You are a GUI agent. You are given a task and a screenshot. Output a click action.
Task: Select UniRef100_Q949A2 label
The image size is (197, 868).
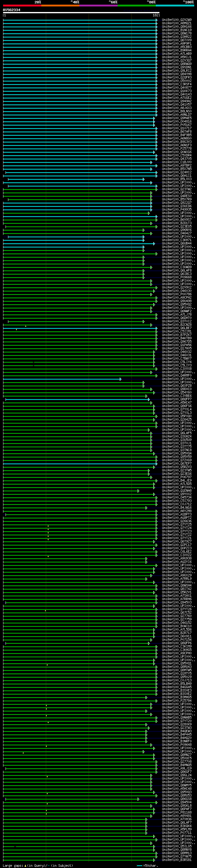pyautogui.click(x=176, y=101)
